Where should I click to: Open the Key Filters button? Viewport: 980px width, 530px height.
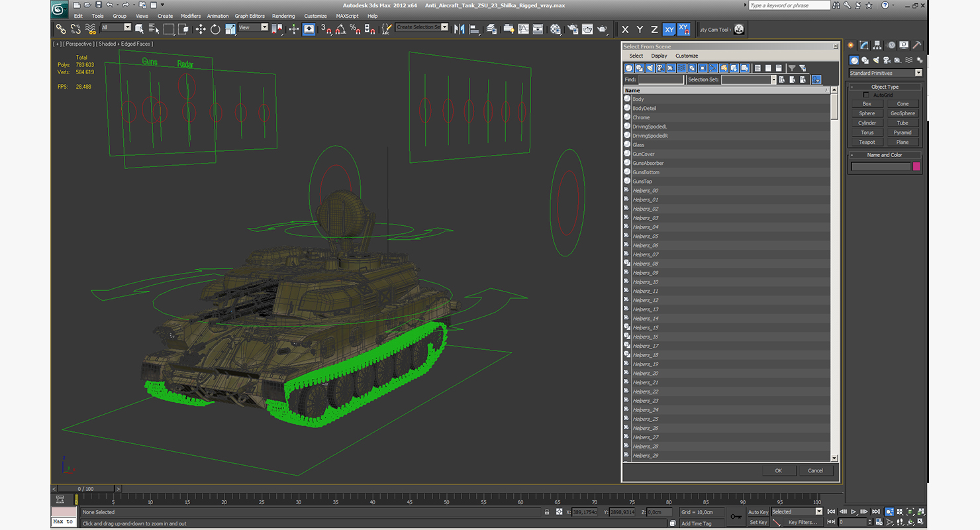click(802, 523)
